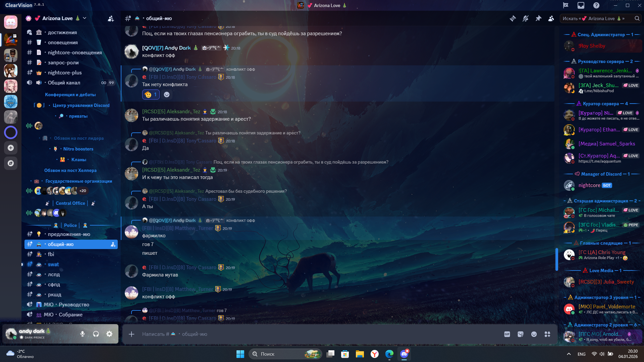The height and width of the screenshot is (362, 644).
Task: Open the Discord inbox
Action: [581, 5]
